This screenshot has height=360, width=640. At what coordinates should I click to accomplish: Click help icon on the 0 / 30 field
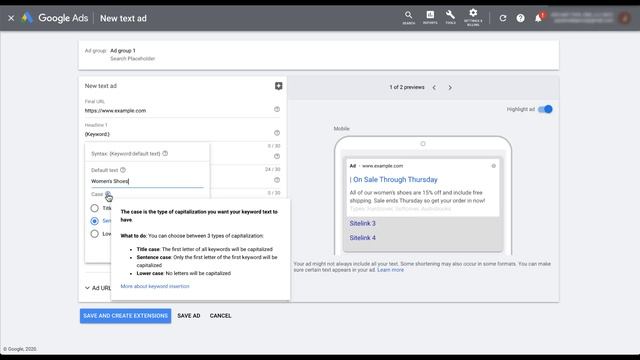tap(277, 156)
